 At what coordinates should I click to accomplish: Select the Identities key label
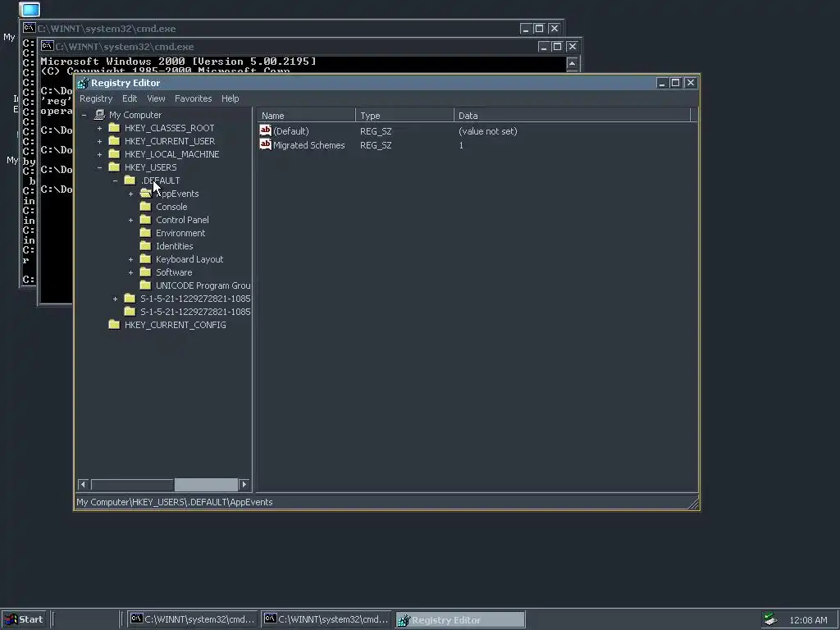click(175, 246)
